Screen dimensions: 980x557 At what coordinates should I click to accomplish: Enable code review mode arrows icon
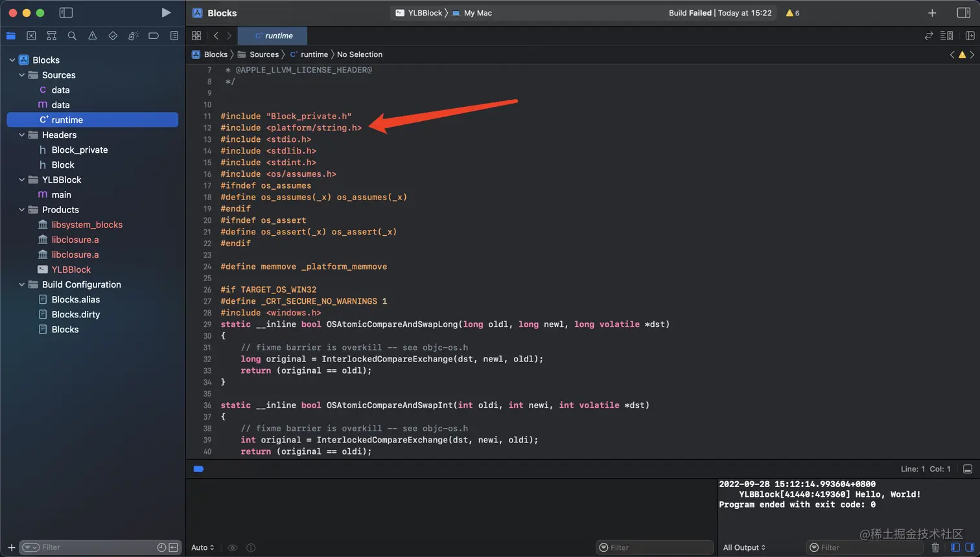click(x=929, y=36)
